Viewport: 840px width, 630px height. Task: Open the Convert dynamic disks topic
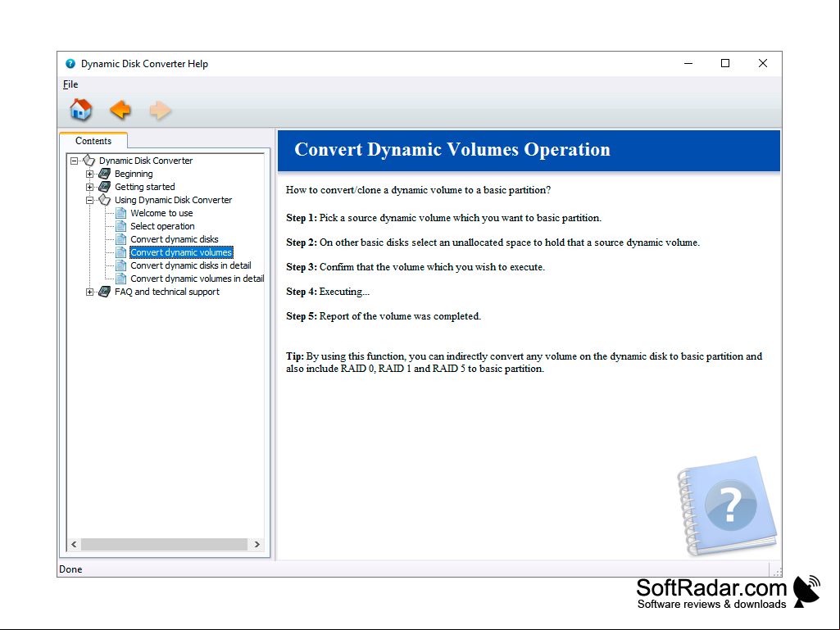(174, 239)
